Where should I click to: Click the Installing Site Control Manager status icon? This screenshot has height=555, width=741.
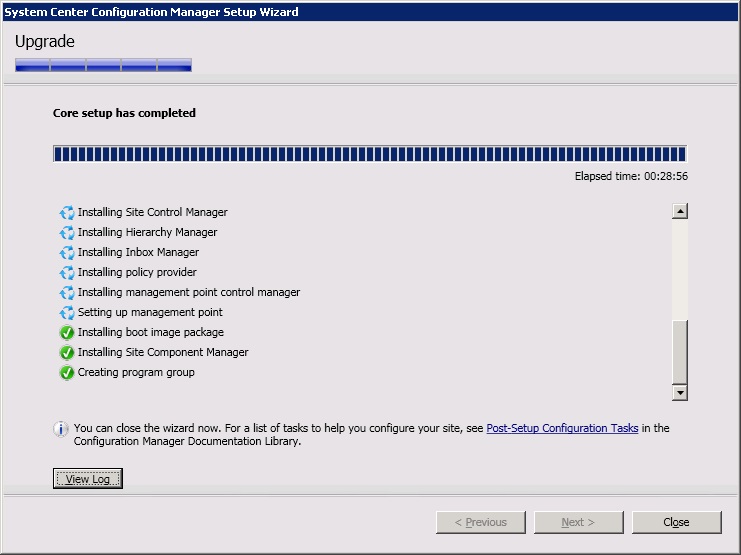pos(67,213)
